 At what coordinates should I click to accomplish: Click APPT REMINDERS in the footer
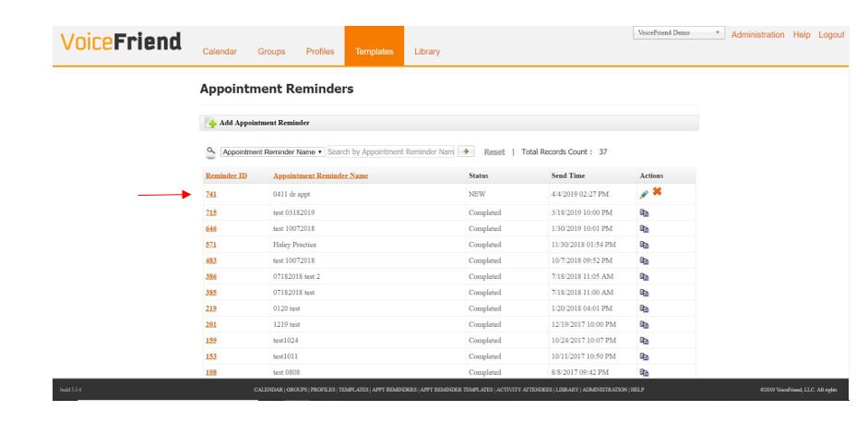[394, 390]
